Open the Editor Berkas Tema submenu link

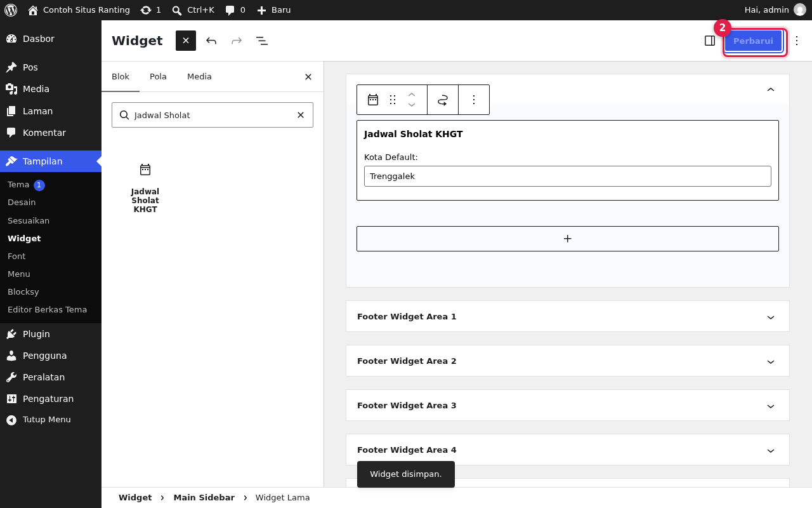47,310
